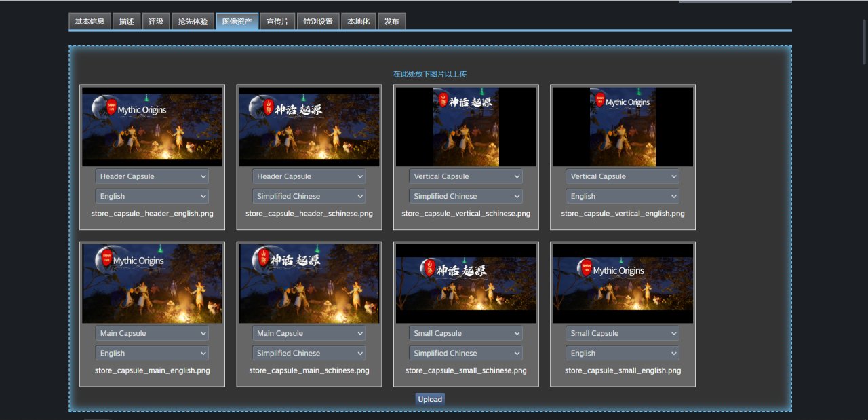Open type dropdown for store_capsule_header_english.png
The width and height of the screenshot is (868, 420).
152,176
